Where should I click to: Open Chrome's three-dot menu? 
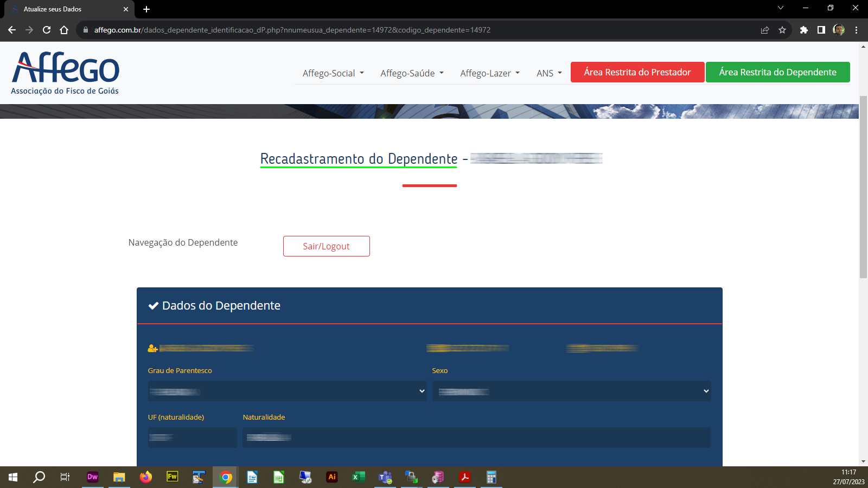857,30
